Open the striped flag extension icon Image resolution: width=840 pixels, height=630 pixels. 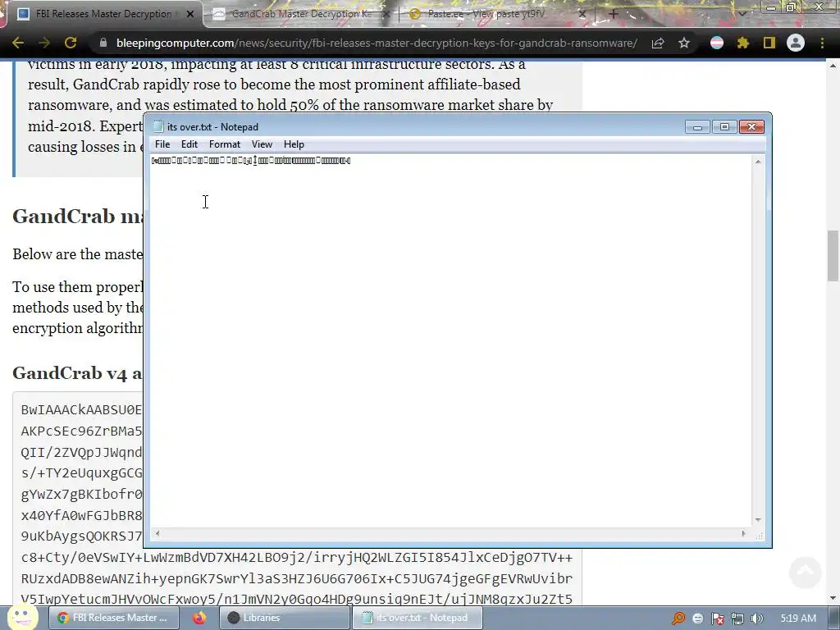[x=717, y=43]
